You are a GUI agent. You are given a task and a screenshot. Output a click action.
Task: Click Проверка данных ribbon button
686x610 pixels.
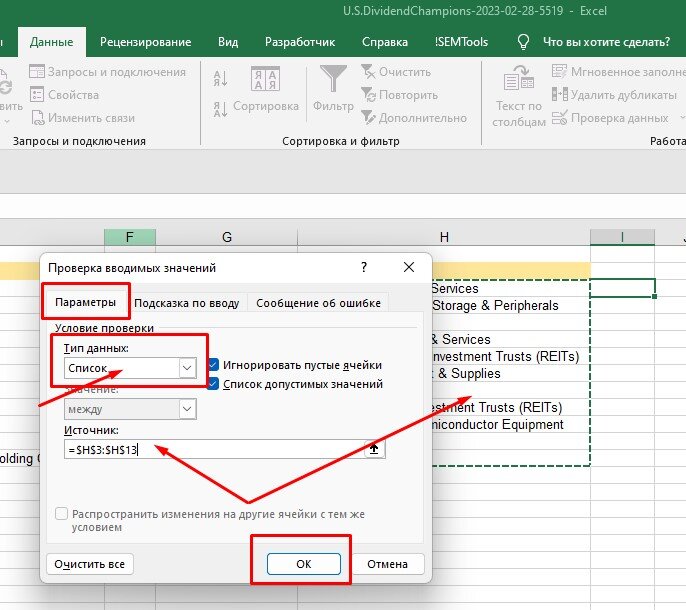(x=610, y=118)
